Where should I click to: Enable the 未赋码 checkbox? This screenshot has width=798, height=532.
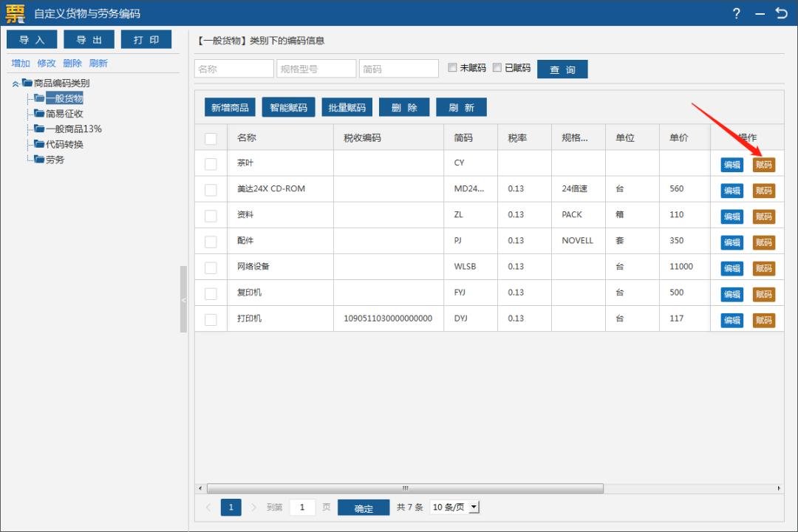453,67
